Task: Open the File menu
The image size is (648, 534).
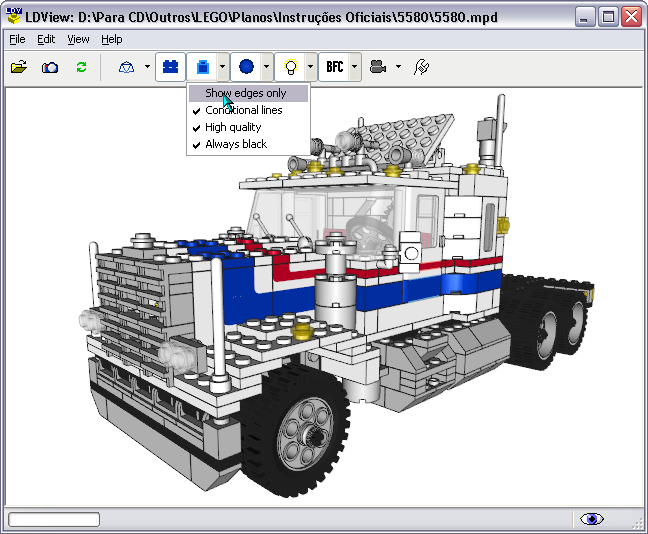Action: (x=17, y=39)
